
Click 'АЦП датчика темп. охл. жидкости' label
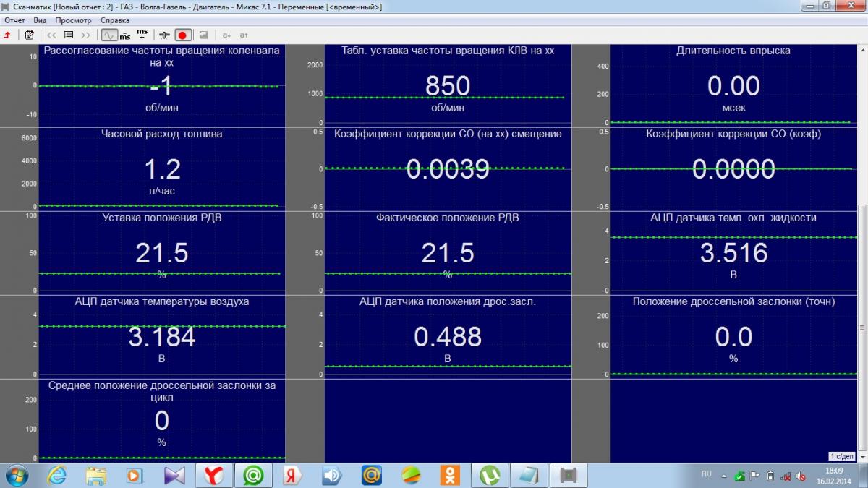point(733,218)
